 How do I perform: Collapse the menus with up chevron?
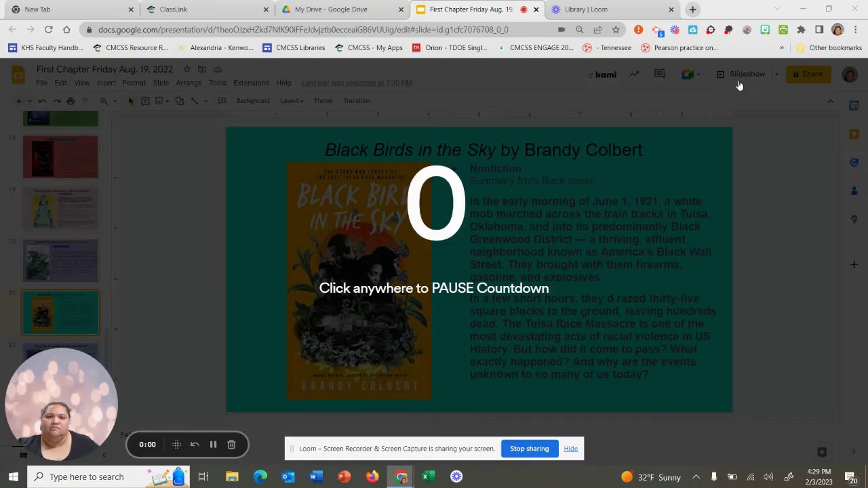click(x=830, y=101)
